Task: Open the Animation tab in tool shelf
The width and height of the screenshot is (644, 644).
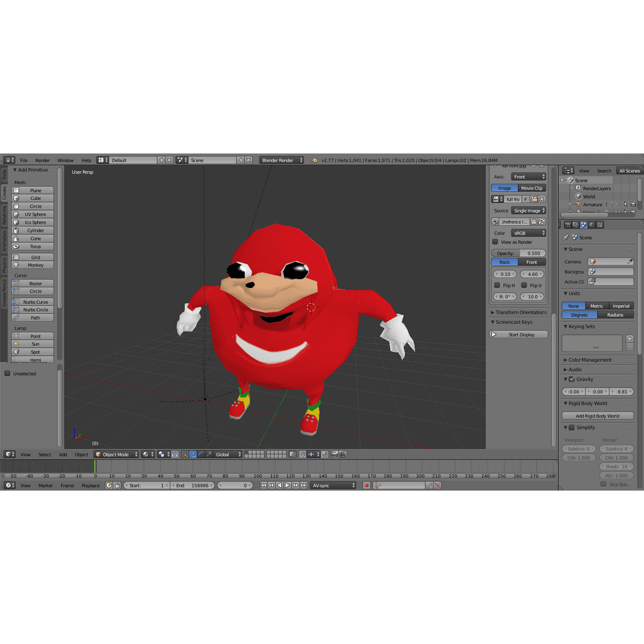Action: pos(4,241)
